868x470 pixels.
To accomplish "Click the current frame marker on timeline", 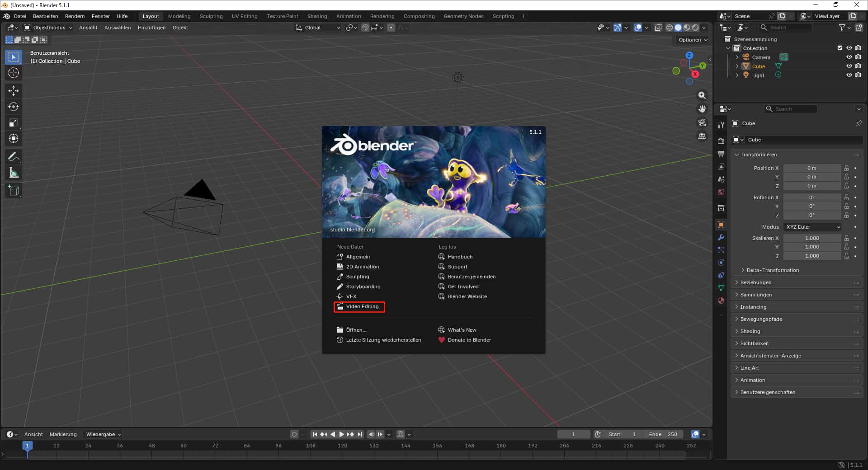I will [x=27, y=446].
